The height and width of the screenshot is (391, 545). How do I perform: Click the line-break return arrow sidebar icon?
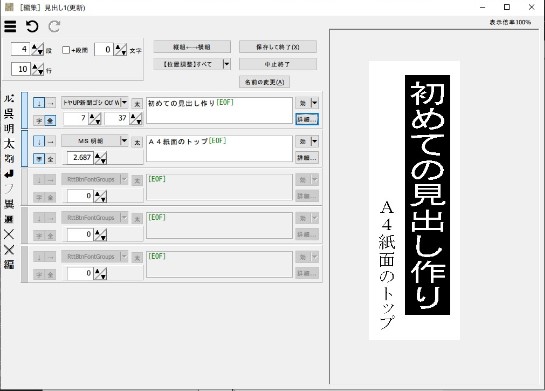(9, 174)
